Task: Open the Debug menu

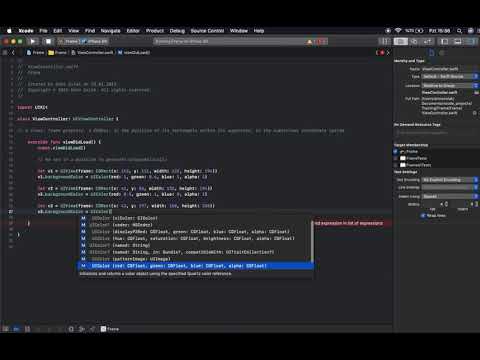Action: 177,31
